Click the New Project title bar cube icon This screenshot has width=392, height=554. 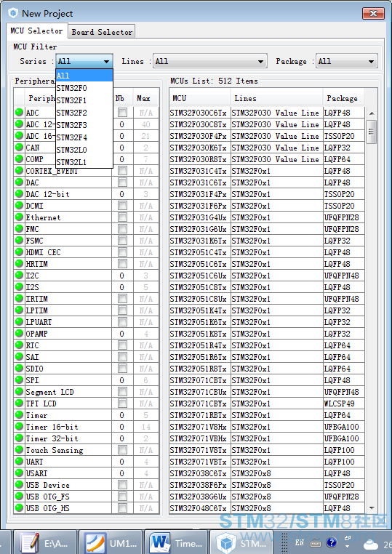coord(13,13)
